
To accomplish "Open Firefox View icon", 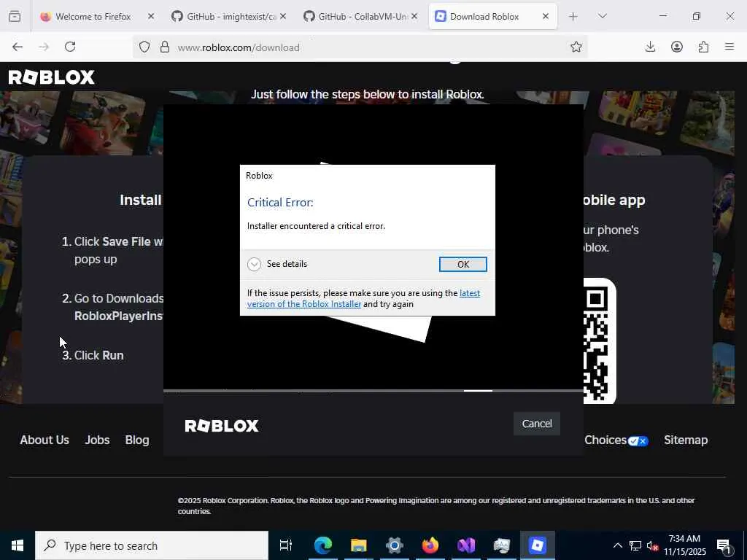I will [x=15, y=17].
